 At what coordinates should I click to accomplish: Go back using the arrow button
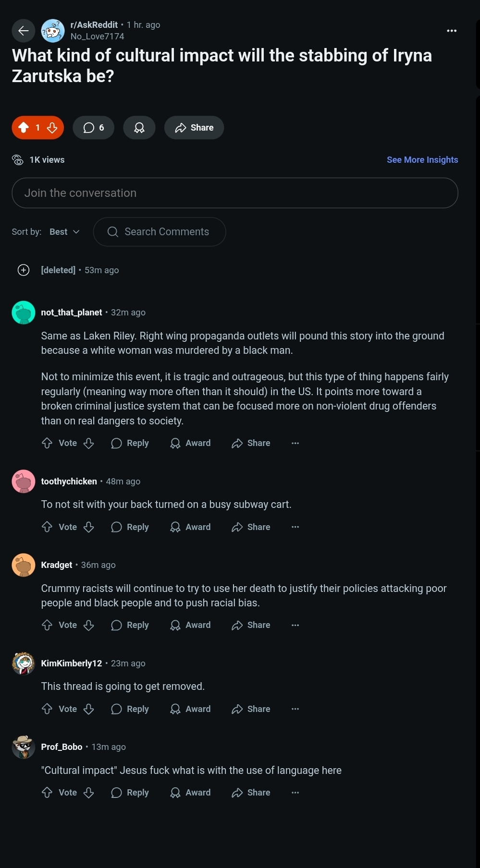(x=23, y=31)
